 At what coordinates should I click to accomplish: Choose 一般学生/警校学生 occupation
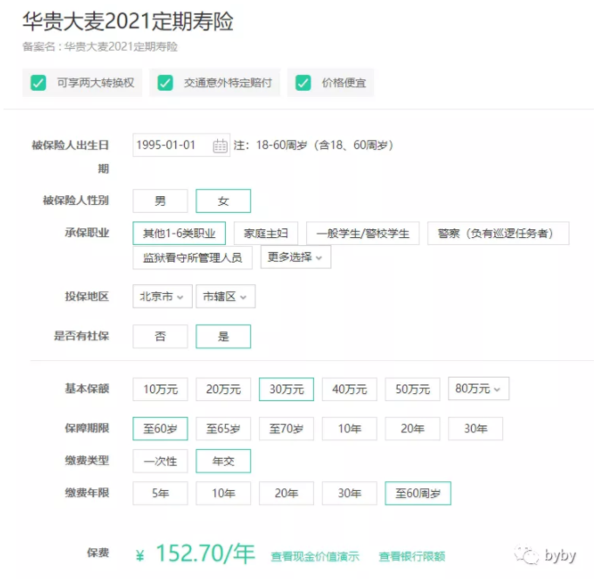[363, 233]
